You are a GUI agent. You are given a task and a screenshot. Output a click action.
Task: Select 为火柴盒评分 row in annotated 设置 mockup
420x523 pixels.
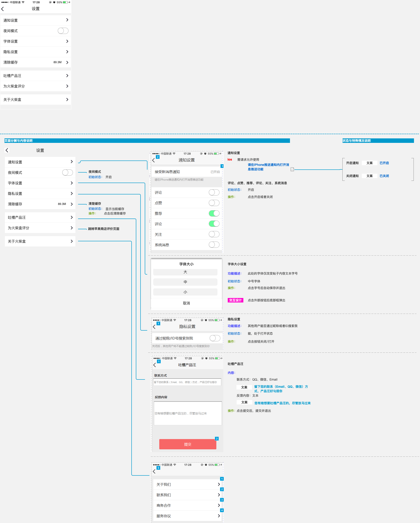[x=40, y=228]
